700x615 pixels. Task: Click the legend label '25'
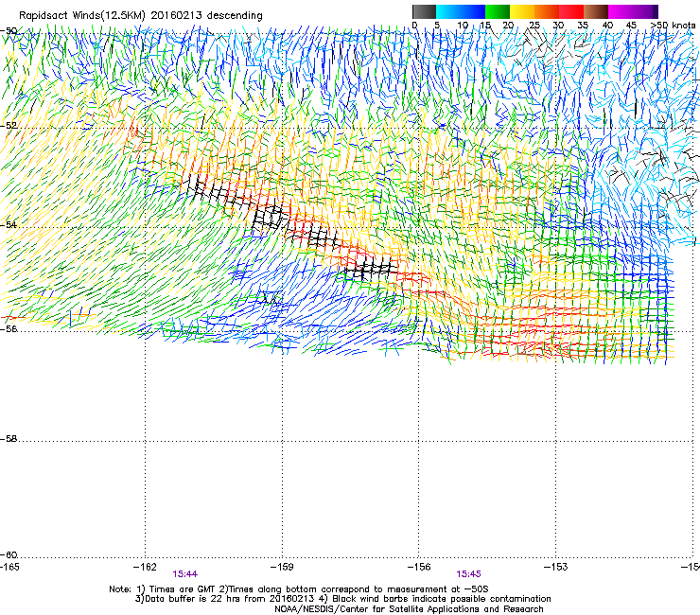(x=534, y=26)
